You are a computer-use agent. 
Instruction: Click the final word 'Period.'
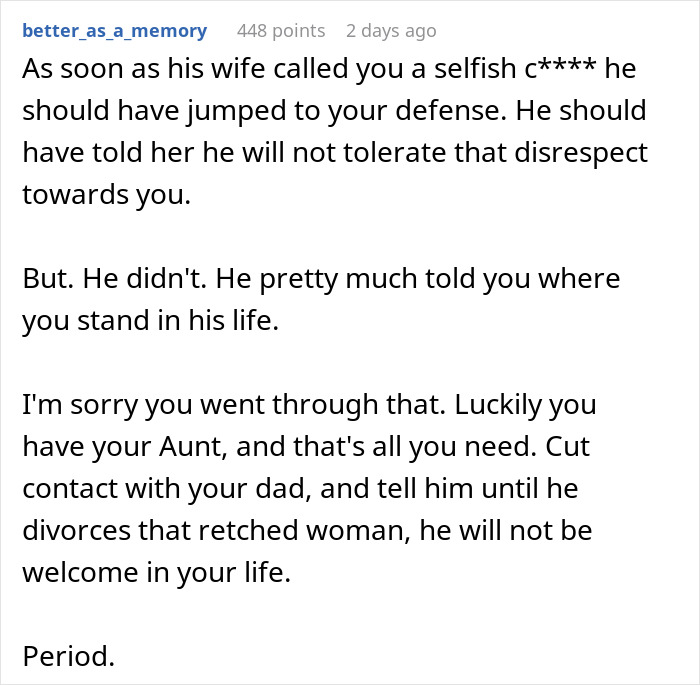tap(67, 656)
